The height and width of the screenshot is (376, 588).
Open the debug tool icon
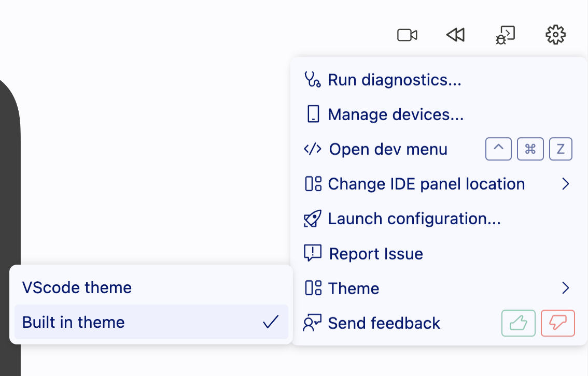pos(505,35)
